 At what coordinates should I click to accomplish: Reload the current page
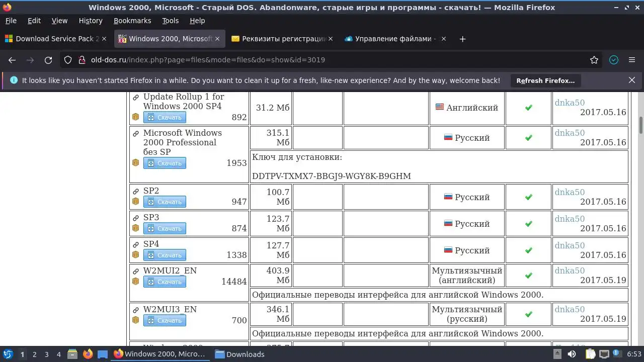coord(48,60)
